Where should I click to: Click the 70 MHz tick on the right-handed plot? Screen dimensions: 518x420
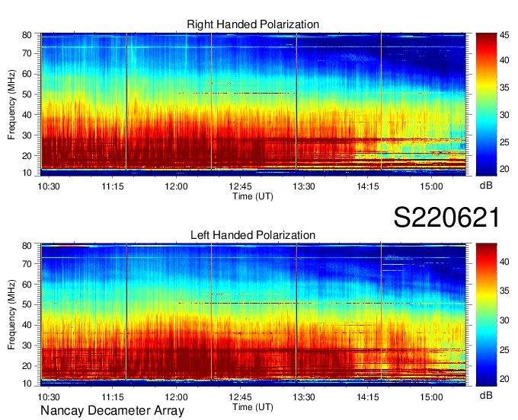click(x=27, y=53)
